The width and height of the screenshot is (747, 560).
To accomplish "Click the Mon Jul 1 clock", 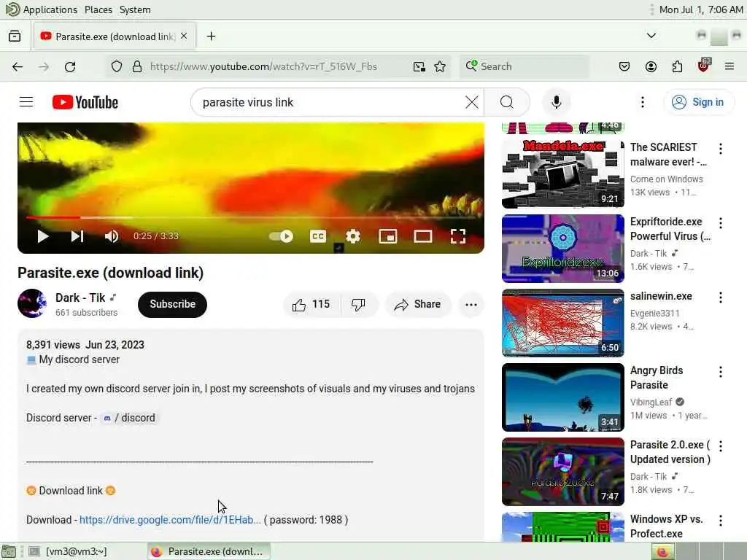I will 701,9.
